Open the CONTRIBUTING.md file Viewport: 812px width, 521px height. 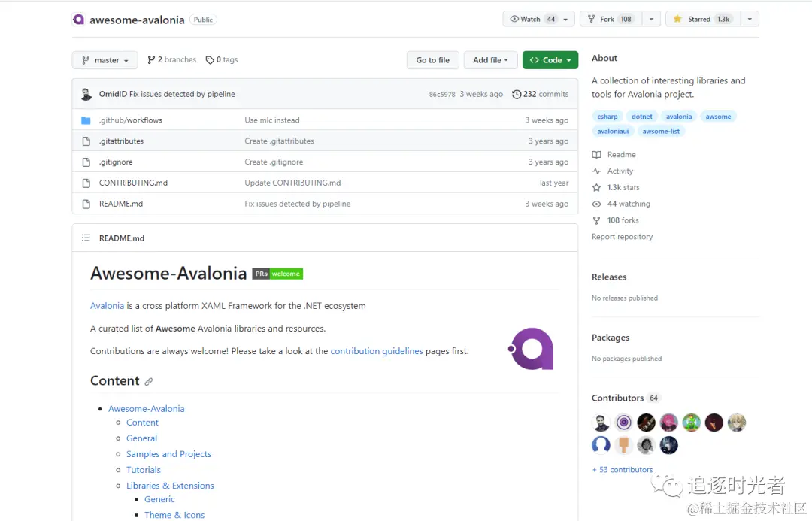coord(134,183)
